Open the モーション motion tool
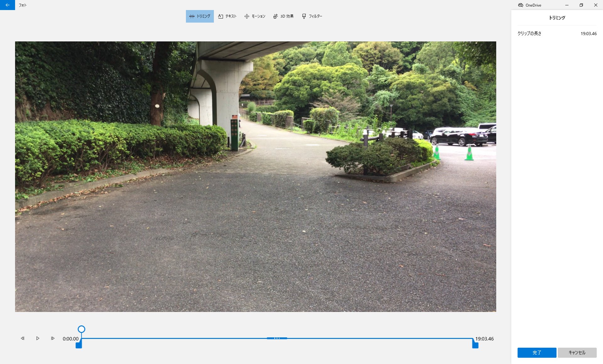The image size is (603, 364). tap(255, 16)
